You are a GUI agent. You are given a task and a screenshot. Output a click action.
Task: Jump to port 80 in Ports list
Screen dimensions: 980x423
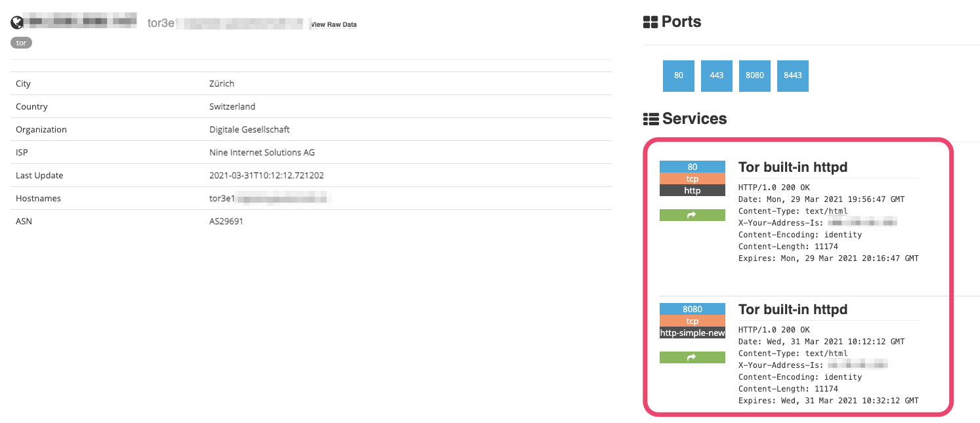678,75
